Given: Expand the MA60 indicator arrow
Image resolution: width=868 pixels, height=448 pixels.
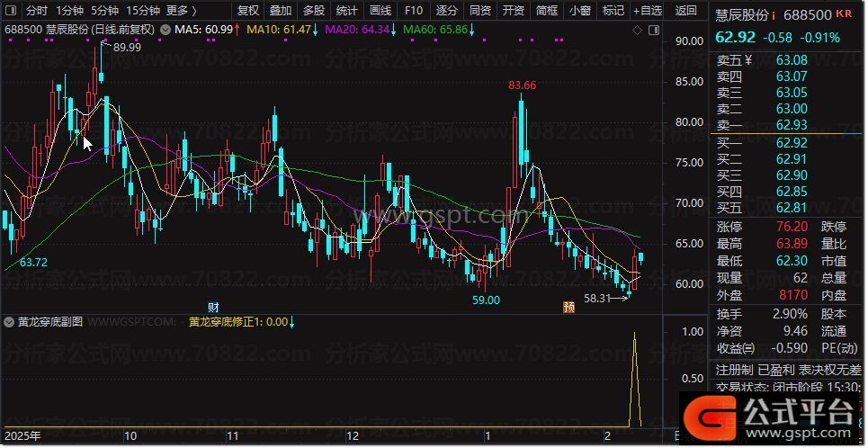Looking at the screenshot, I should (472, 30).
